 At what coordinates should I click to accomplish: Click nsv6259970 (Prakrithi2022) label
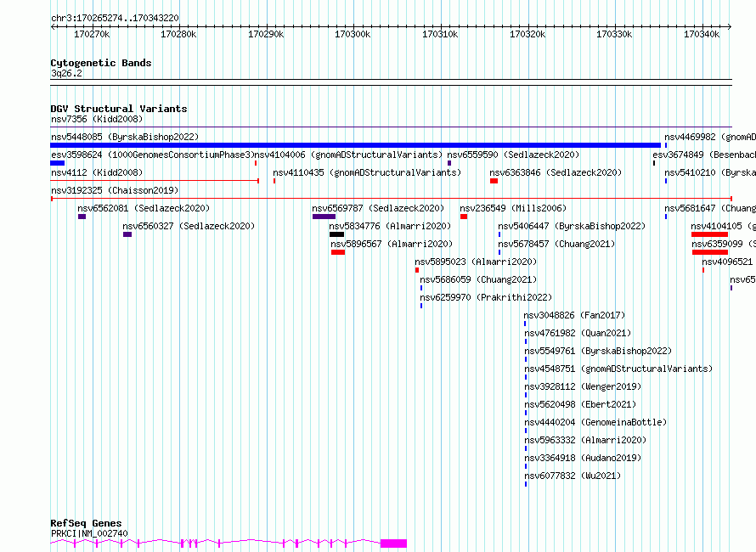tap(486, 297)
